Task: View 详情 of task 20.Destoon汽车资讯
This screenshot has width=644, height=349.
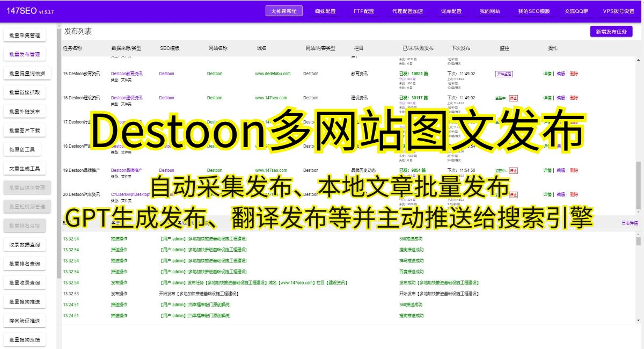Action: (x=547, y=194)
